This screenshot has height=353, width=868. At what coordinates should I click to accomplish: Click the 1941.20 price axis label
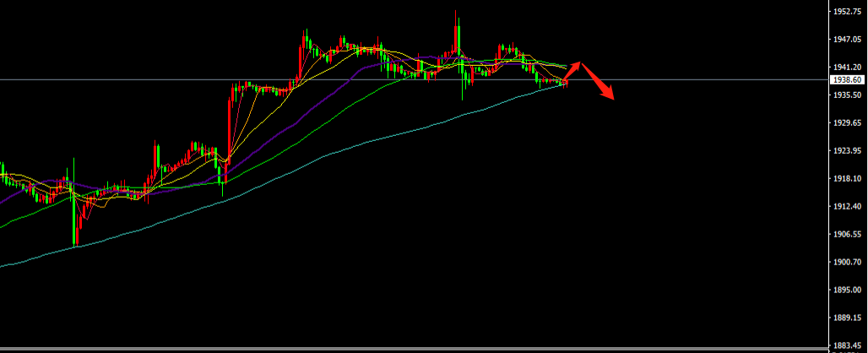click(x=848, y=67)
